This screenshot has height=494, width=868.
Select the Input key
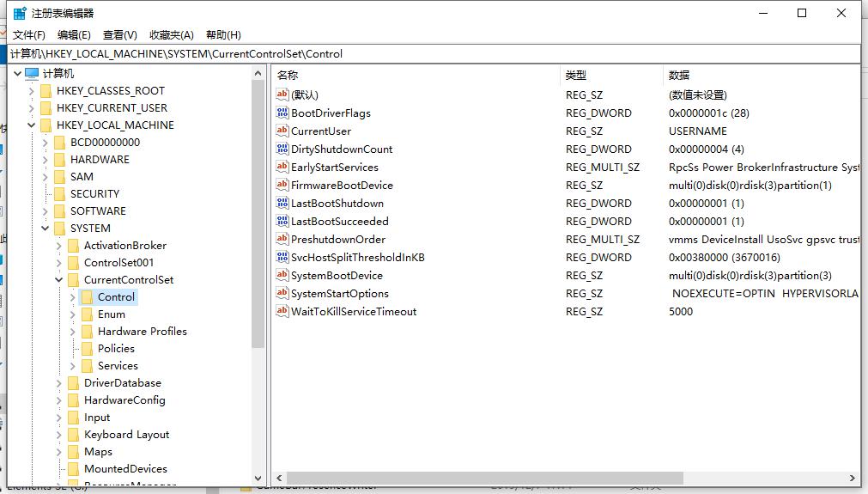coord(97,417)
